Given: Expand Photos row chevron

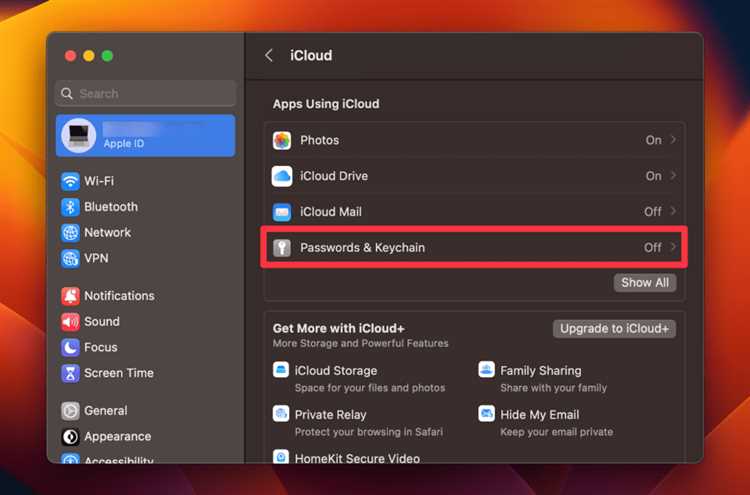Looking at the screenshot, I should point(673,140).
